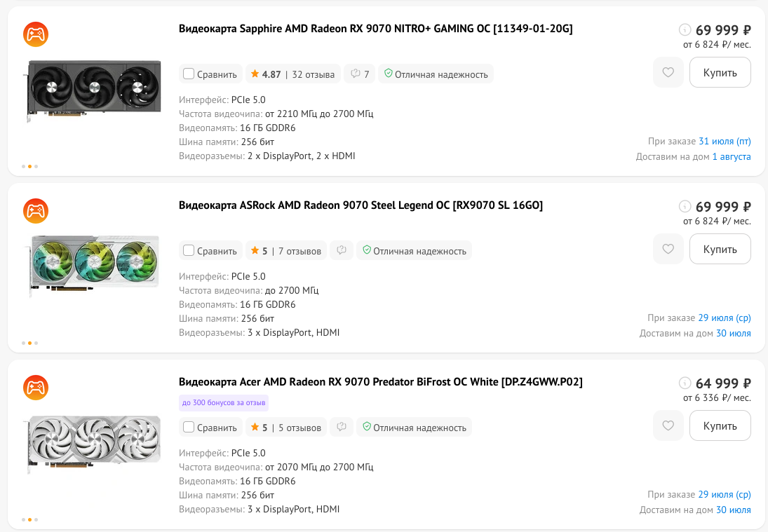Open the 7 comments bubble on Sapphire card
The width and height of the screenshot is (768, 532).
[x=360, y=74]
